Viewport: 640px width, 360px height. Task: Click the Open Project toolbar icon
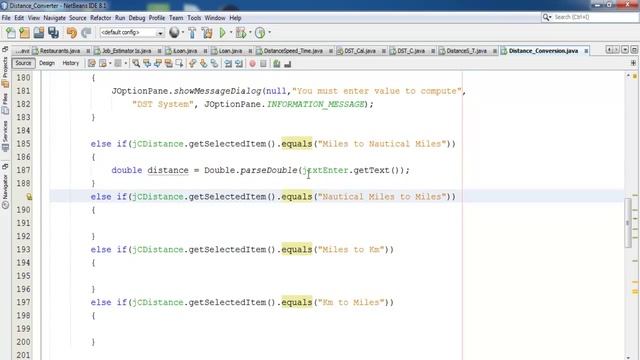click(39, 33)
